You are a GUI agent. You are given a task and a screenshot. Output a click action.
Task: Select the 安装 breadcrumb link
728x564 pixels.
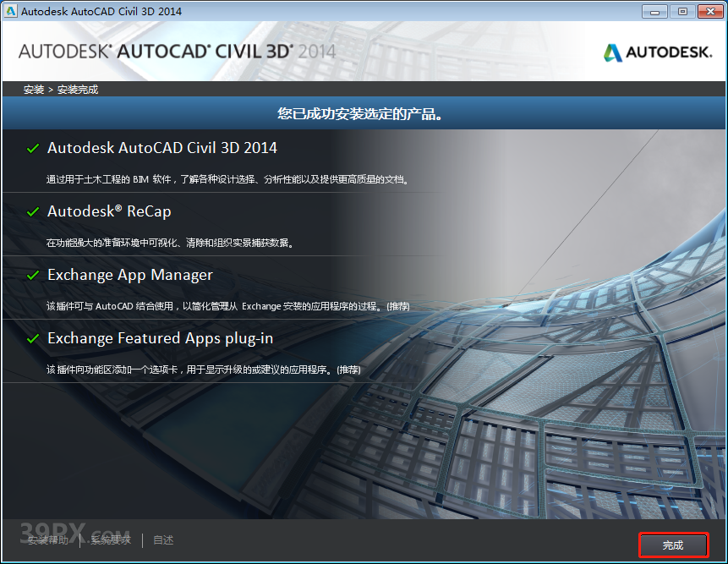tap(33, 89)
